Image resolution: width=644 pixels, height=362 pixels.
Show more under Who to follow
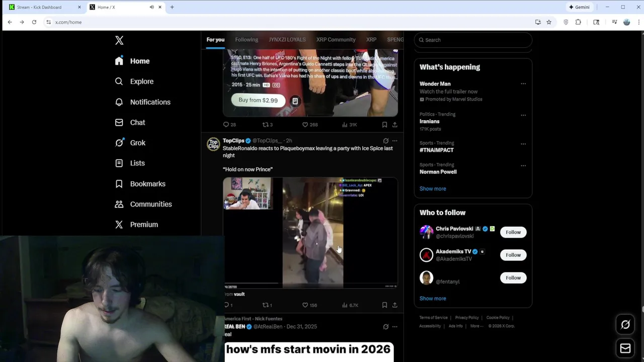[433, 299]
